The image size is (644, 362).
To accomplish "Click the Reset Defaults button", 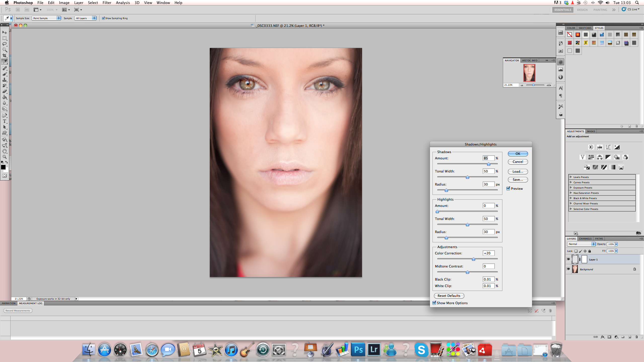I will pos(449,296).
